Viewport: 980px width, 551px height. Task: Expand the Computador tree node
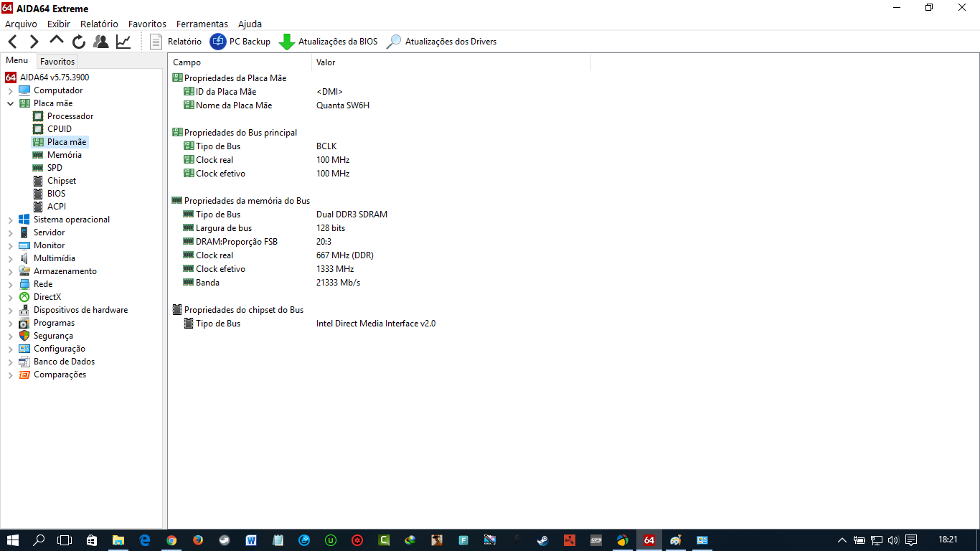(x=10, y=90)
